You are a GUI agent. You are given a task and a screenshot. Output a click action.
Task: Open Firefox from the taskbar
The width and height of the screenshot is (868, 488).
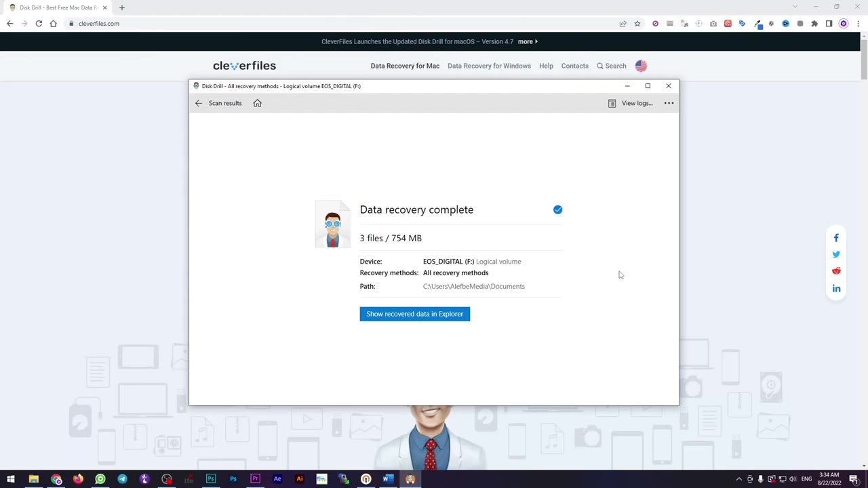(78, 479)
